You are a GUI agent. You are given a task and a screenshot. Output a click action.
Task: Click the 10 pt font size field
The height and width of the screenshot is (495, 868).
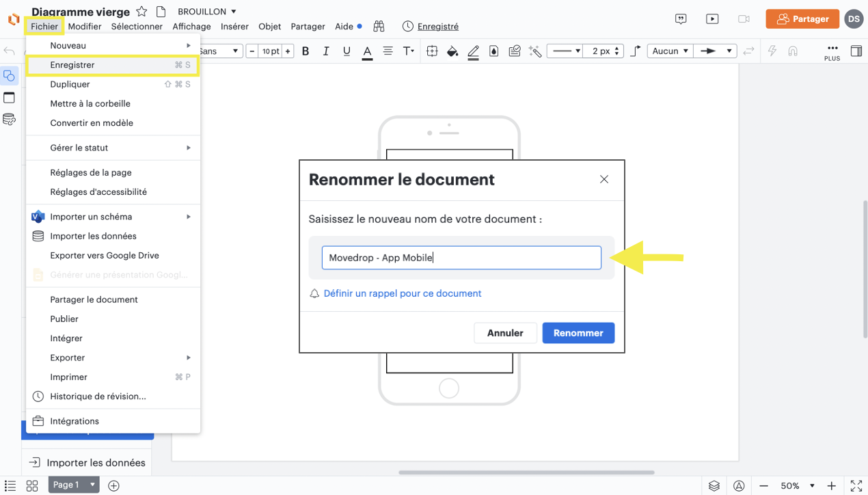pos(271,51)
